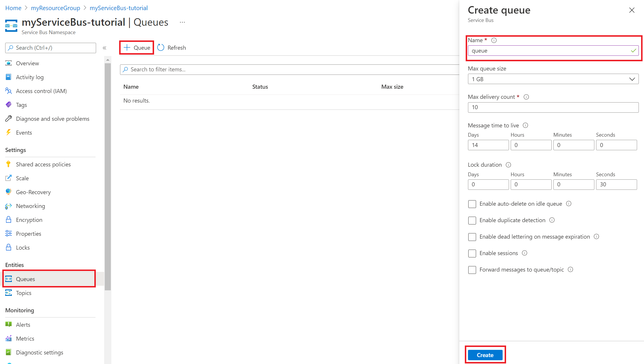Toggle Enable duplicate detection checkbox
This screenshot has width=644, height=364.
coord(472,220)
